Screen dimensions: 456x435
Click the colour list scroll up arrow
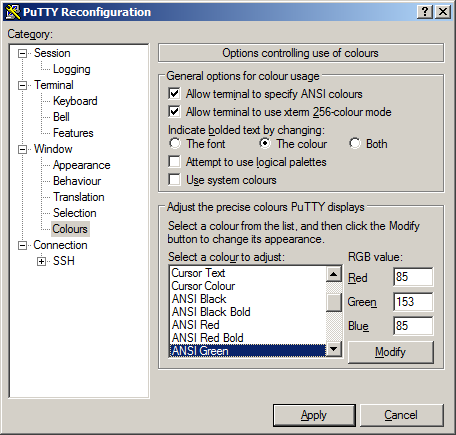tap(334, 274)
